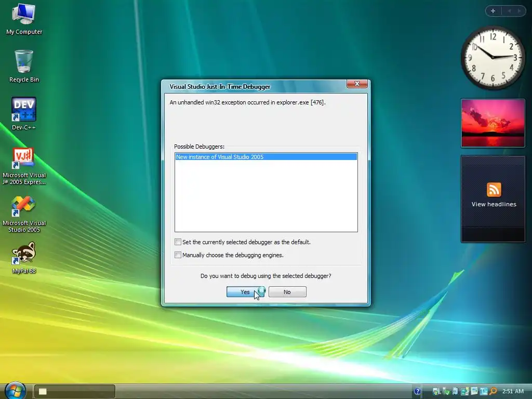Image resolution: width=532 pixels, height=399 pixels.
Task: Click the 'Possible Debuggers:' label
Action: [199, 147]
